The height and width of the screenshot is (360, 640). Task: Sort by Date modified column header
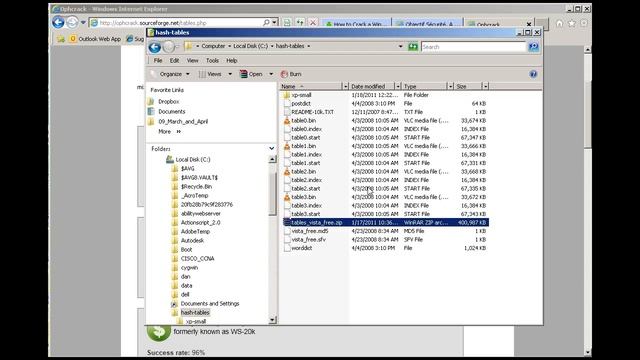[371, 87]
